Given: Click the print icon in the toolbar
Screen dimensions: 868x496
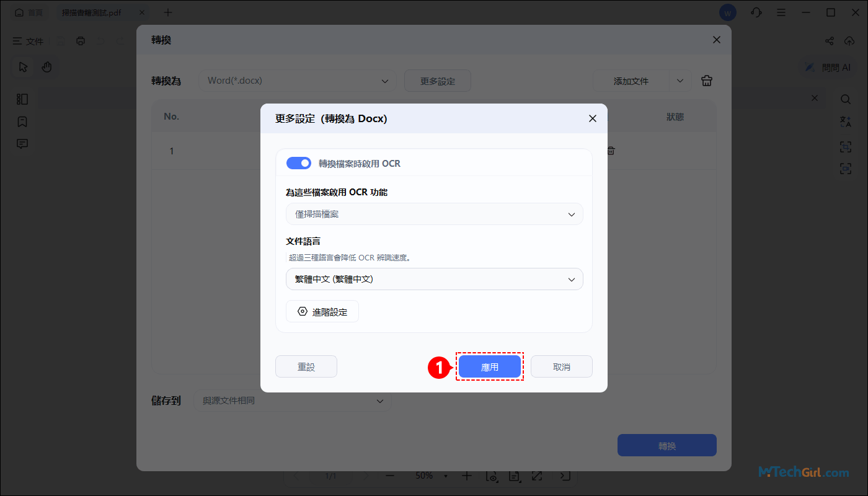Looking at the screenshot, I should click(81, 41).
